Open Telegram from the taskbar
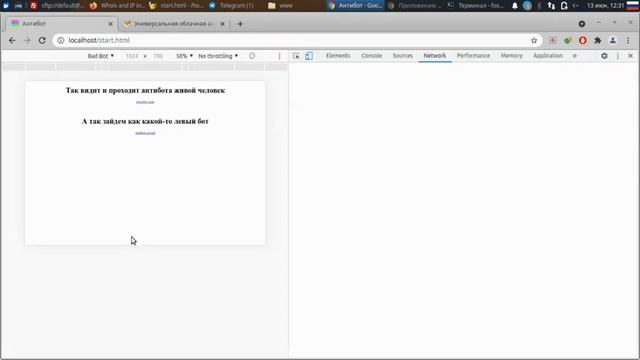This screenshot has height=360, width=640. tap(231, 6)
